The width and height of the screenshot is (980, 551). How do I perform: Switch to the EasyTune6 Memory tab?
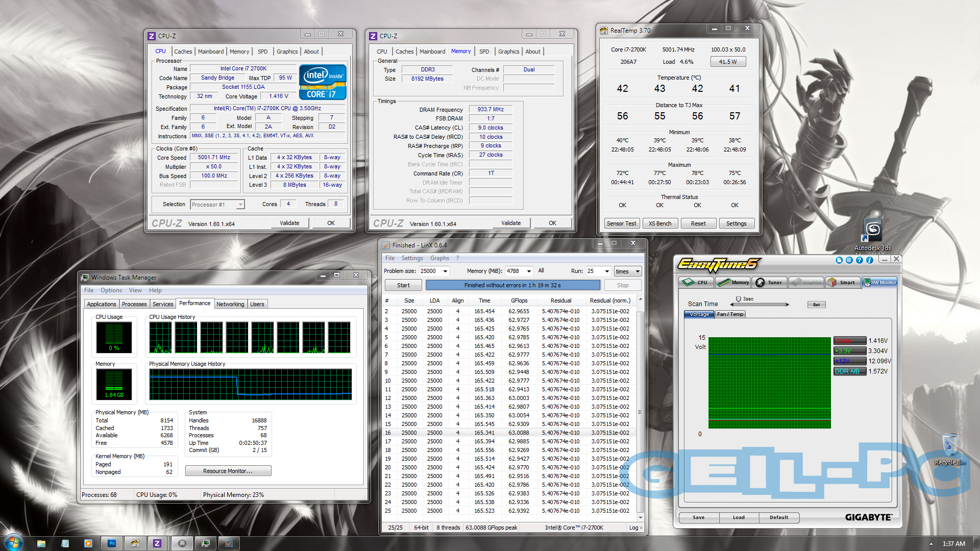[x=733, y=282]
